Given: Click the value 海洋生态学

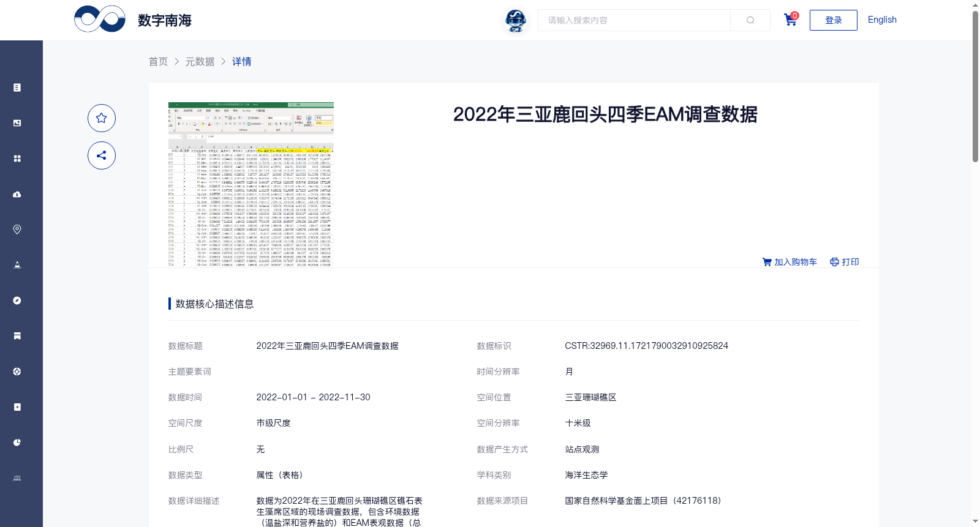Looking at the screenshot, I should [x=586, y=475].
